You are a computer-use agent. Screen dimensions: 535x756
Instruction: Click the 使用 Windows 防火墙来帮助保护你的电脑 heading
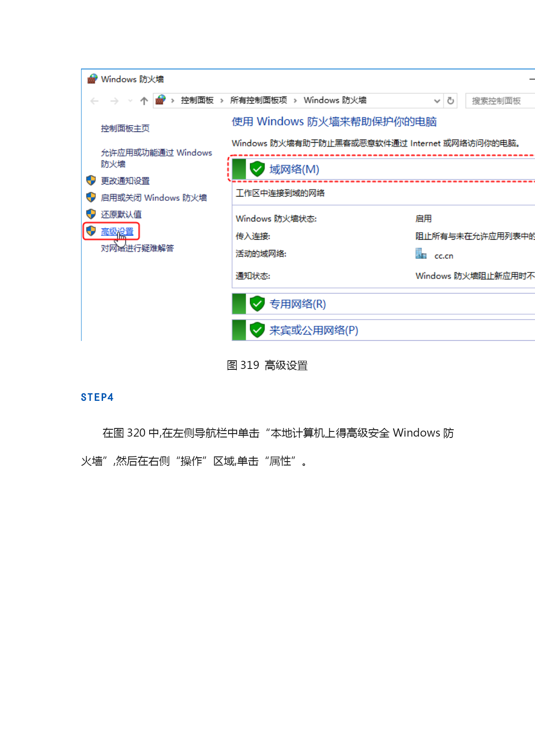click(334, 122)
